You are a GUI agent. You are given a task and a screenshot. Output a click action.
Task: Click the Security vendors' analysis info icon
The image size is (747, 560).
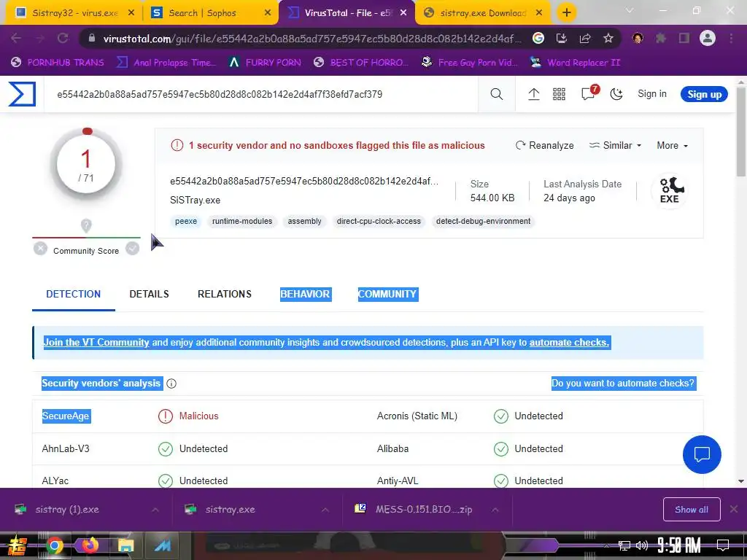(x=171, y=384)
